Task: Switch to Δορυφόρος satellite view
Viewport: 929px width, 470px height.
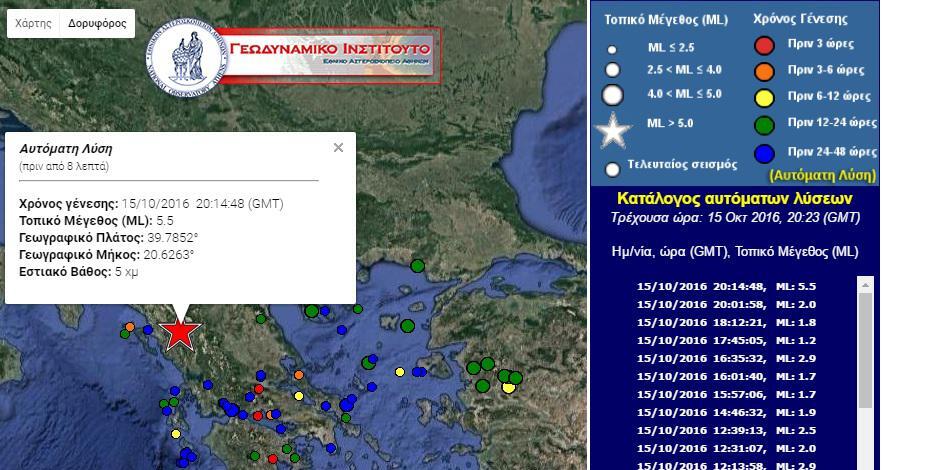Action: pyautogui.click(x=97, y=23)
